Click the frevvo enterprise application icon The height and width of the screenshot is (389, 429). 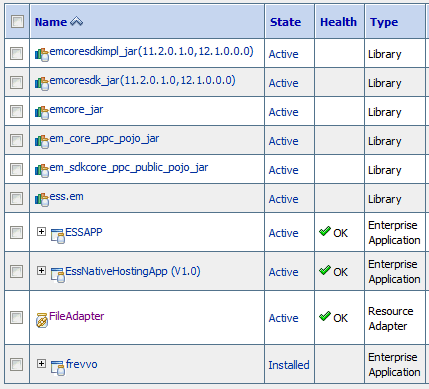point(58,368)
